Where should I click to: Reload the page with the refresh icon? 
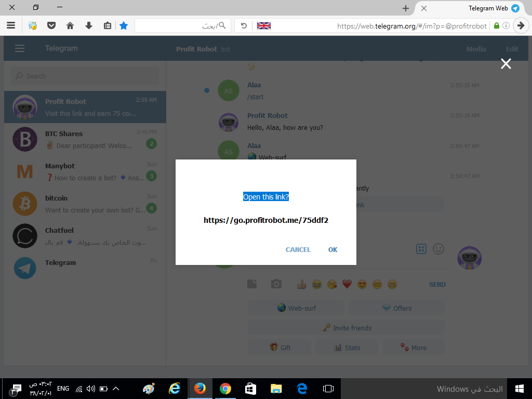[244, 25]
